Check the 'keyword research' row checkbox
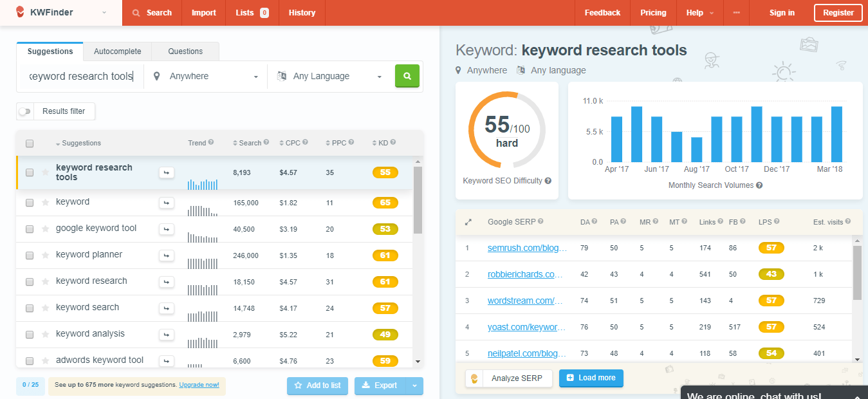Screen dimensions: 868x399 pos(30,282)
